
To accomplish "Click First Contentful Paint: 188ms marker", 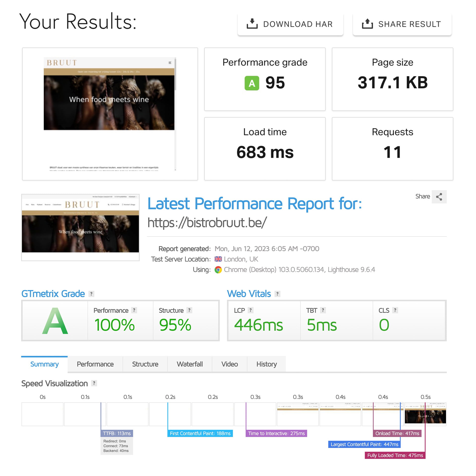I will point(200,433).
